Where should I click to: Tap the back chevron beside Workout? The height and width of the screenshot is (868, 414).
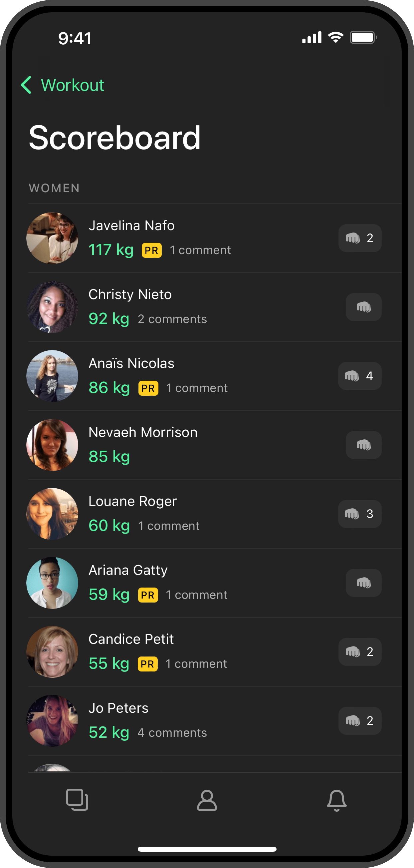(26, 85)
